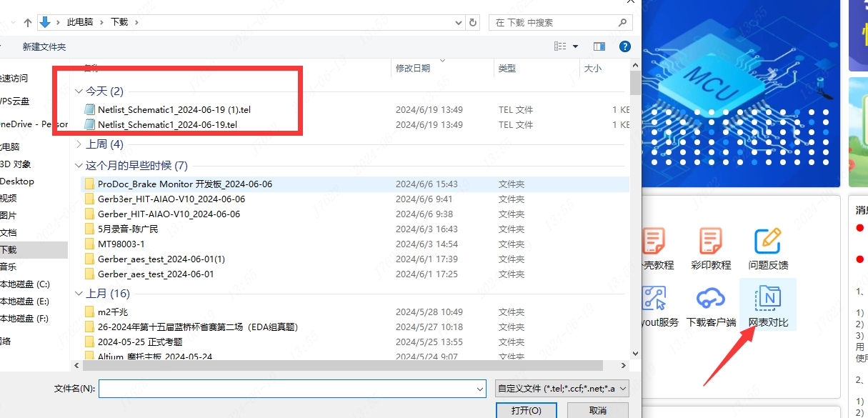The width and height of the screenshot is (868, 418).
Task: Click file icon of Netlist_Schematic1_2024-06-19.tel
Action: coord(89,124)
